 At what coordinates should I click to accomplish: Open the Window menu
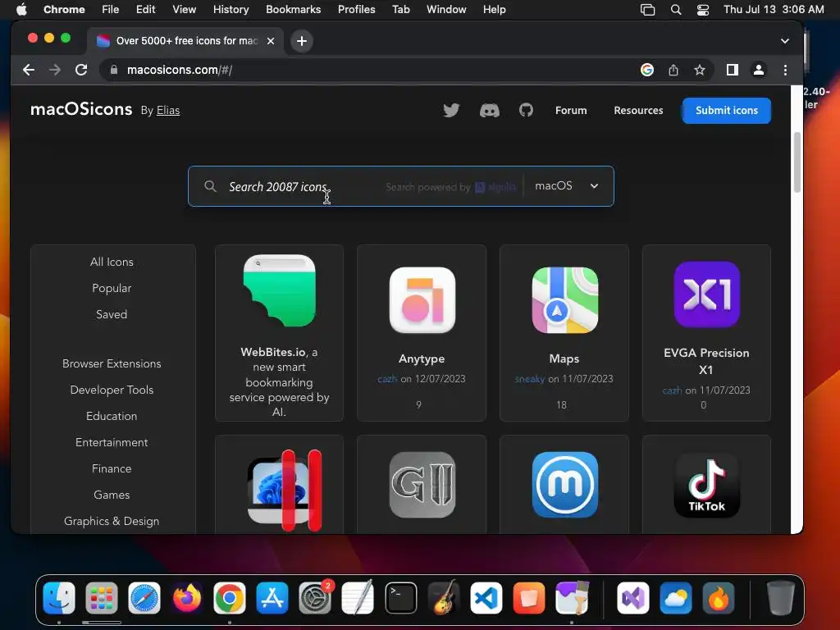coord(446,9)
